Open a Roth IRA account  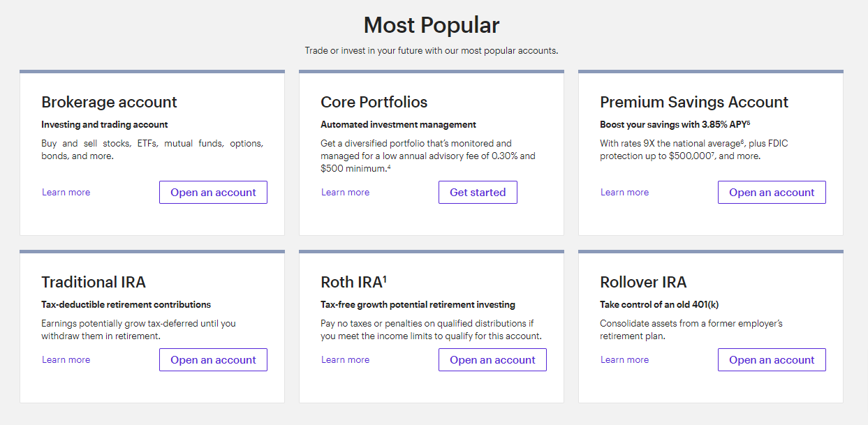point(492,360)
